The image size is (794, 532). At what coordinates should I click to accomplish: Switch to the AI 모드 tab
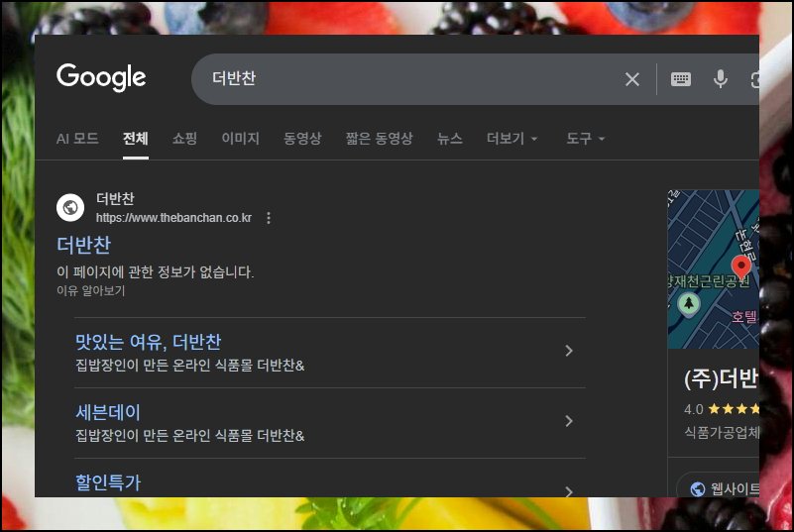pyautogui.click(x=77, y=138)
